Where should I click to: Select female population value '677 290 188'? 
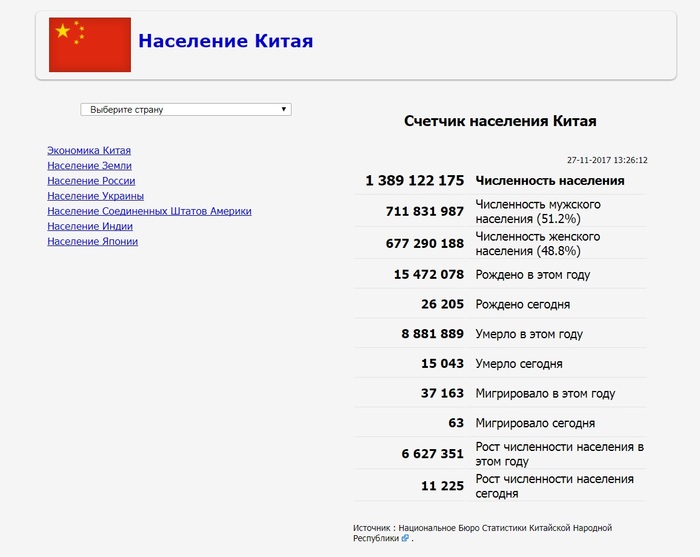coord(425,243)
